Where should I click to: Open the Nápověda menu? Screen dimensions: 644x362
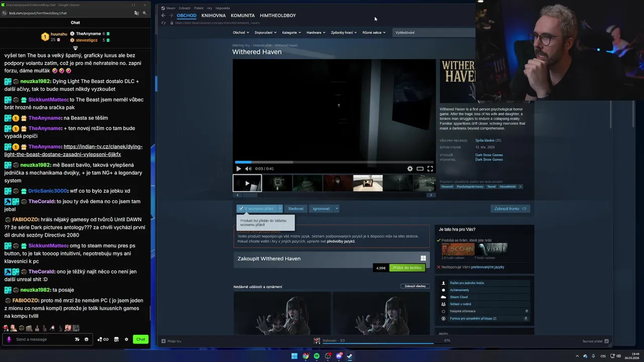pos(222,8)
